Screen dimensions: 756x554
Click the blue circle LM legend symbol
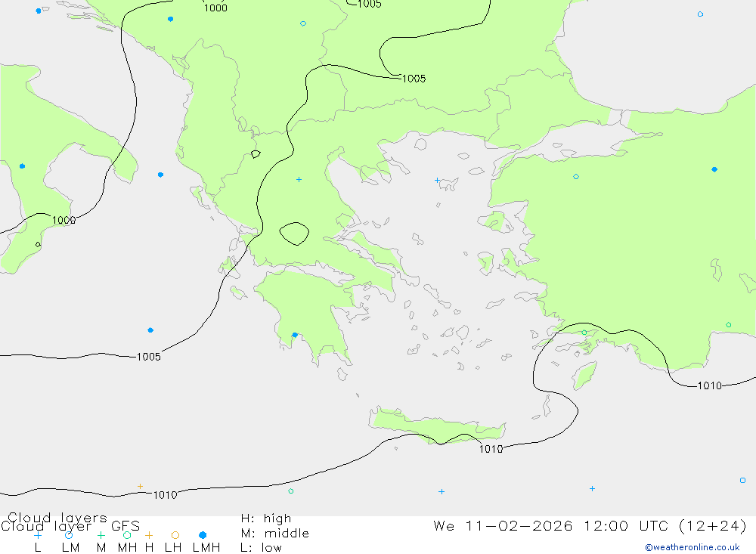coord(69,535)
